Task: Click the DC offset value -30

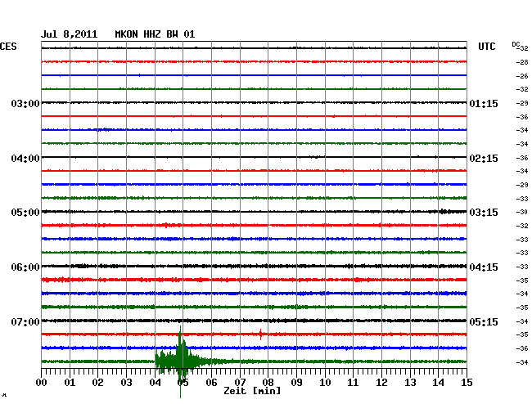Action: point(522,212)
